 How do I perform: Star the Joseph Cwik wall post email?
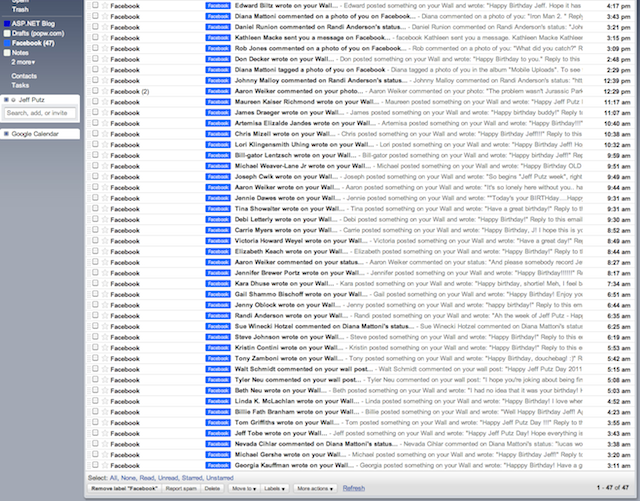tap(105, 176)
